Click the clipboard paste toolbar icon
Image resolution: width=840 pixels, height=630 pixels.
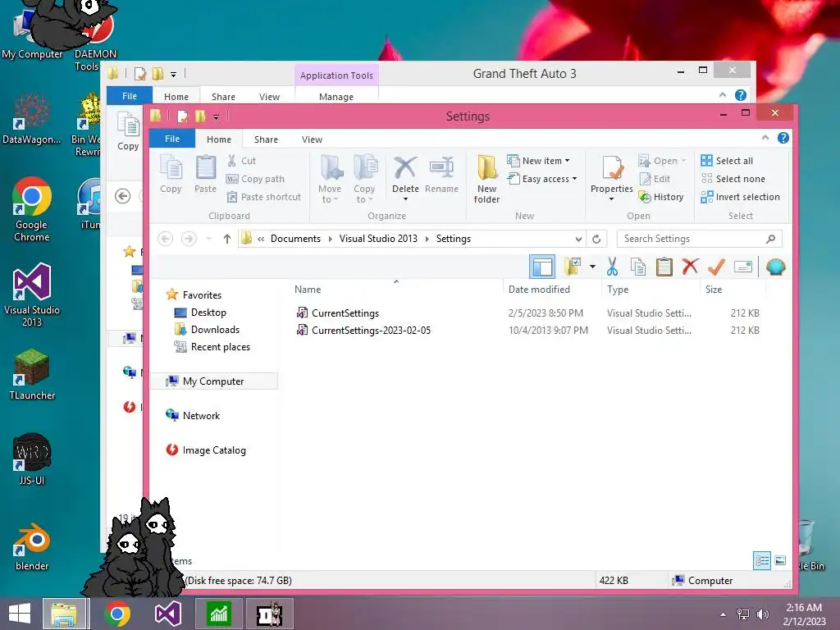pos(664,267)
